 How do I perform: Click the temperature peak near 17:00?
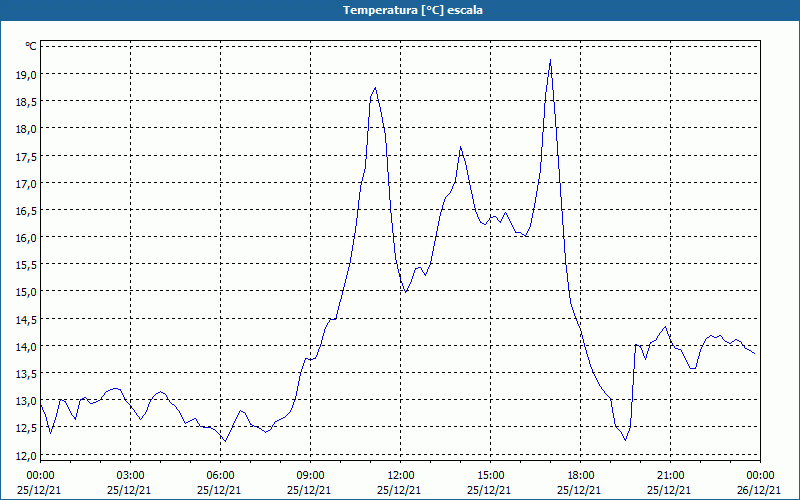point(550,60)
